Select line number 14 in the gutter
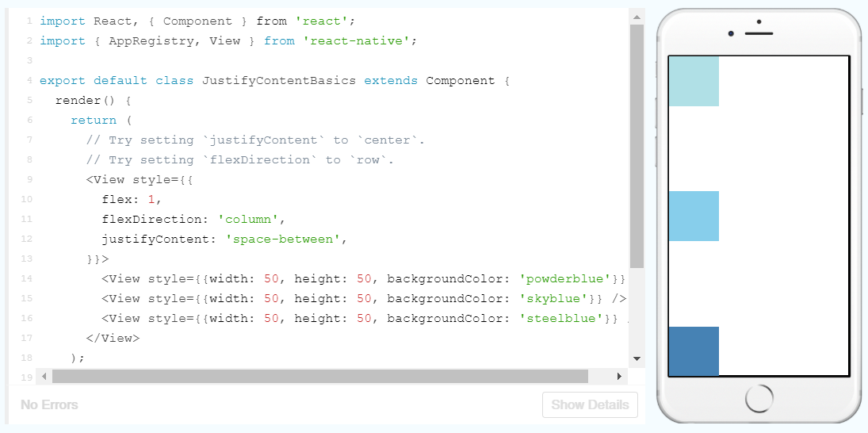The height and width of the screenshot is (433, 868). click(27, 279)
